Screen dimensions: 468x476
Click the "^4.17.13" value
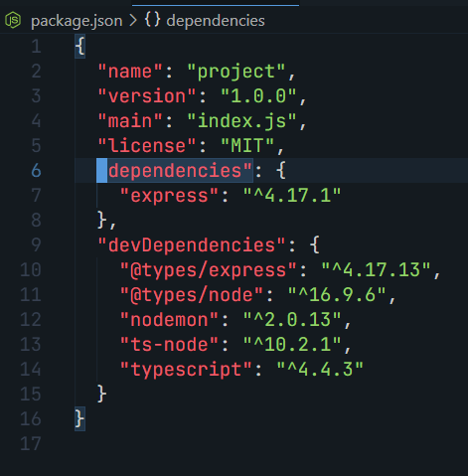click(376, 270)
